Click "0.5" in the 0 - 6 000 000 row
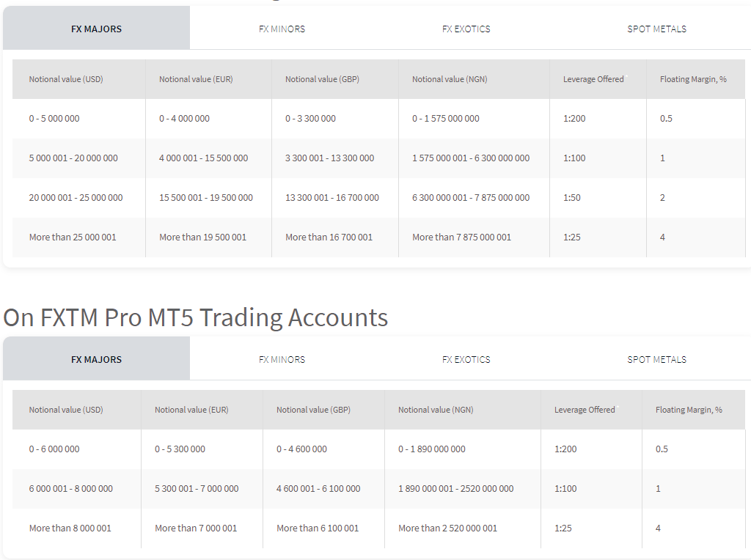 pyautogui.click(x=662, y=449)
